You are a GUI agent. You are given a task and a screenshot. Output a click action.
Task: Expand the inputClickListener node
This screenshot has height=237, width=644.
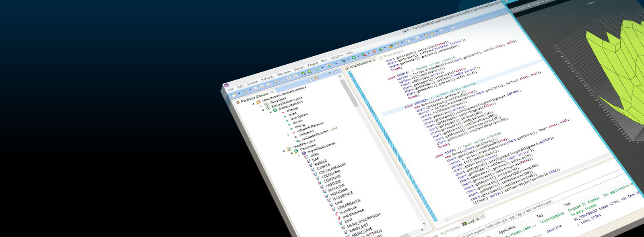[x=299, y=156]
